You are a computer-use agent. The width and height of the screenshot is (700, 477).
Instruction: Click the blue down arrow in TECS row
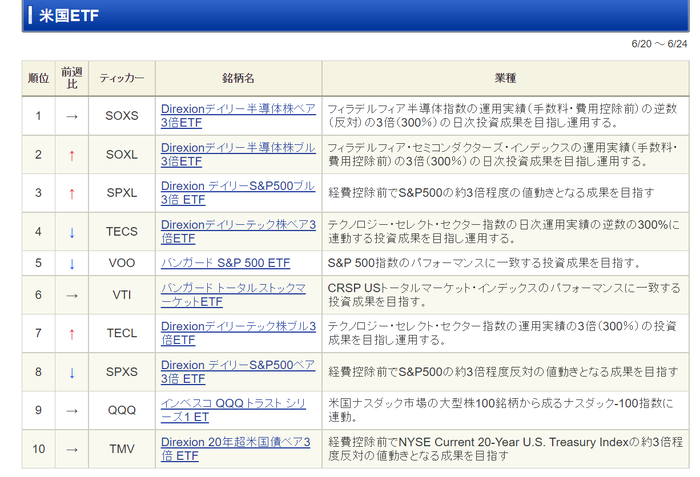72,232
